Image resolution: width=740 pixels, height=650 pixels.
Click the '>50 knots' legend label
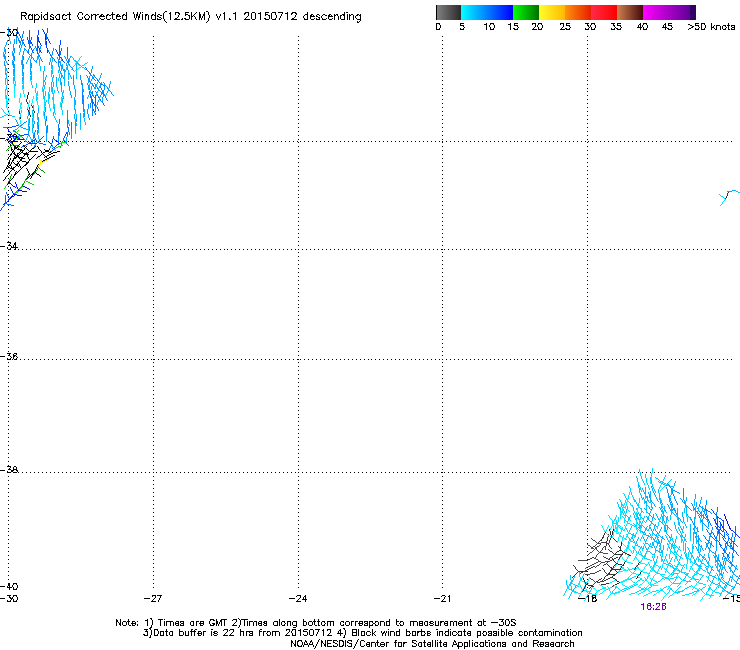(x=711, y=27)
